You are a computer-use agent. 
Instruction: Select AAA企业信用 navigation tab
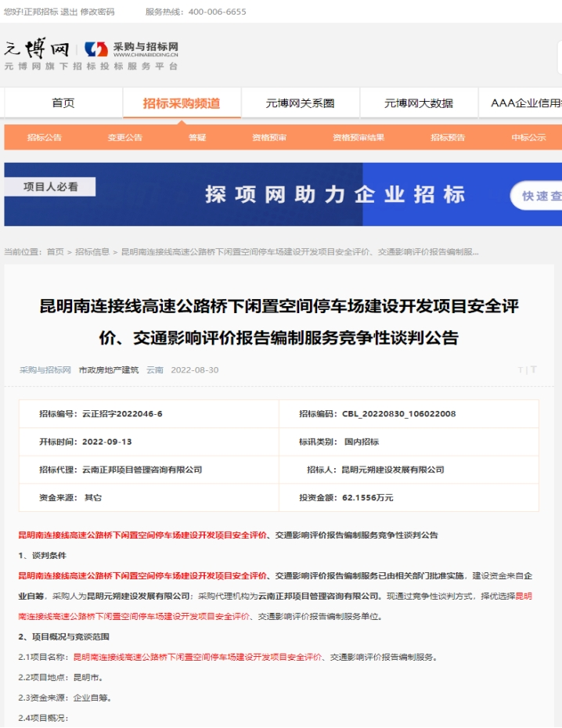click(525, 103)
